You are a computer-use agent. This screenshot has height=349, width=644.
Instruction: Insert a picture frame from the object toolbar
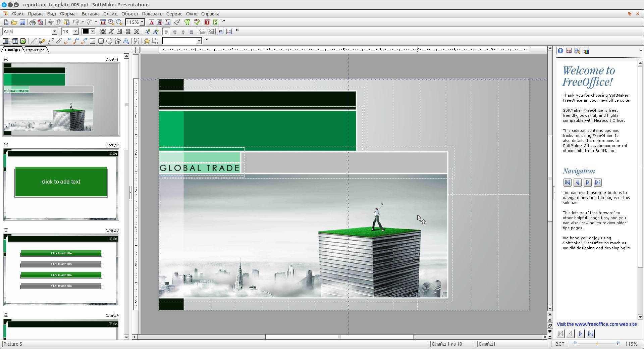click(x=23, y=41)
